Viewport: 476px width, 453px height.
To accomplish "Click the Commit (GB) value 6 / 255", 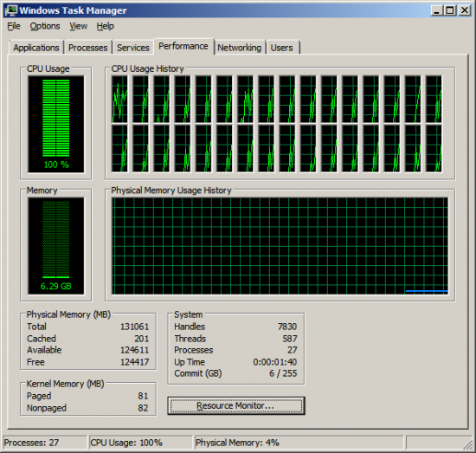I will point(283,373).
